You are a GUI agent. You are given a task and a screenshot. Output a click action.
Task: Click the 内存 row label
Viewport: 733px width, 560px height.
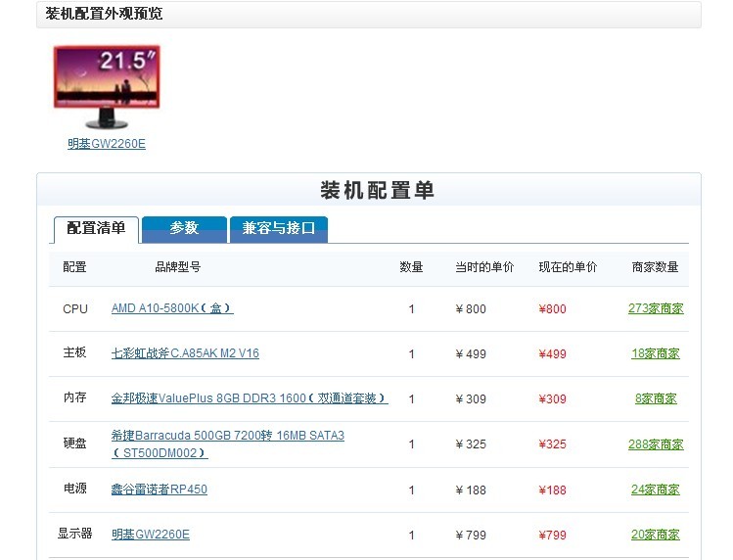pos(74,397)
